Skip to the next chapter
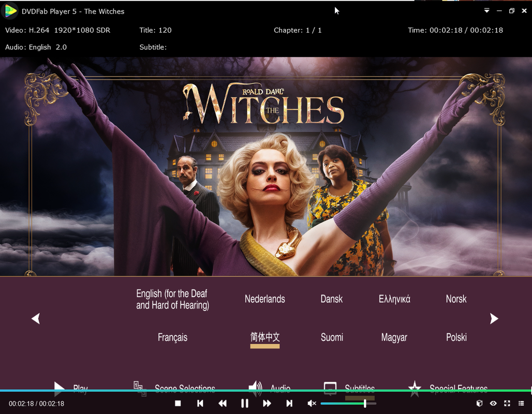532x414 pixels. 289,403
